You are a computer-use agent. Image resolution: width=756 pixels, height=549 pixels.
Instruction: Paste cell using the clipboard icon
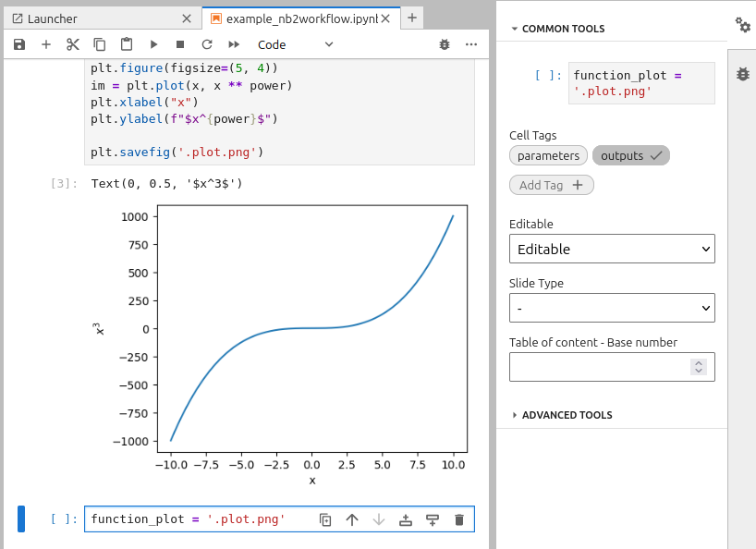(x=127, y=44)
